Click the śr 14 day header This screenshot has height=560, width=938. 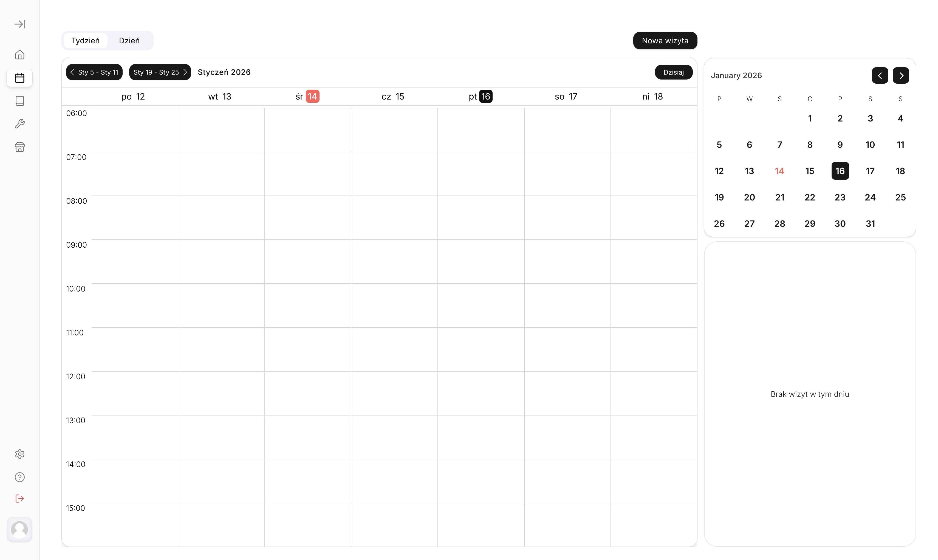(x=307, y=97)
